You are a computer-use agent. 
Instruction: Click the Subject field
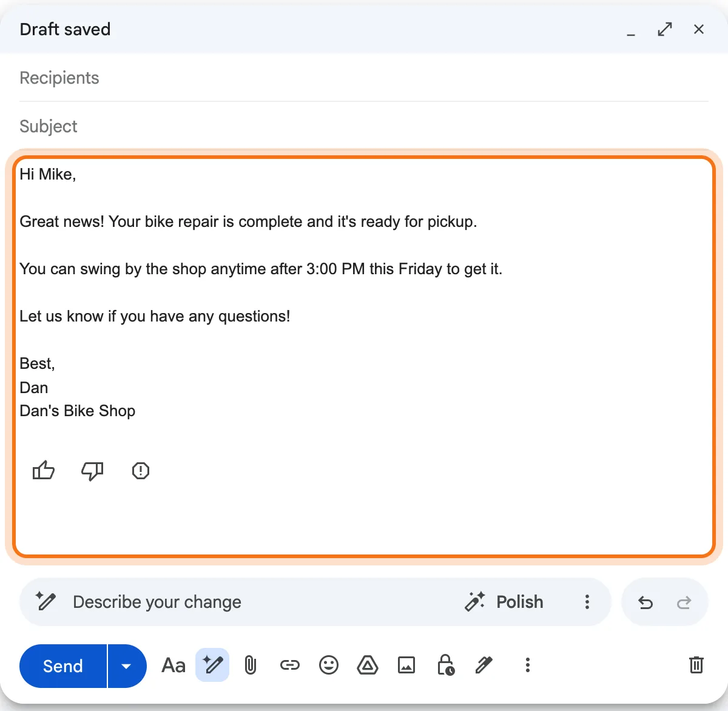coord(364,126)
